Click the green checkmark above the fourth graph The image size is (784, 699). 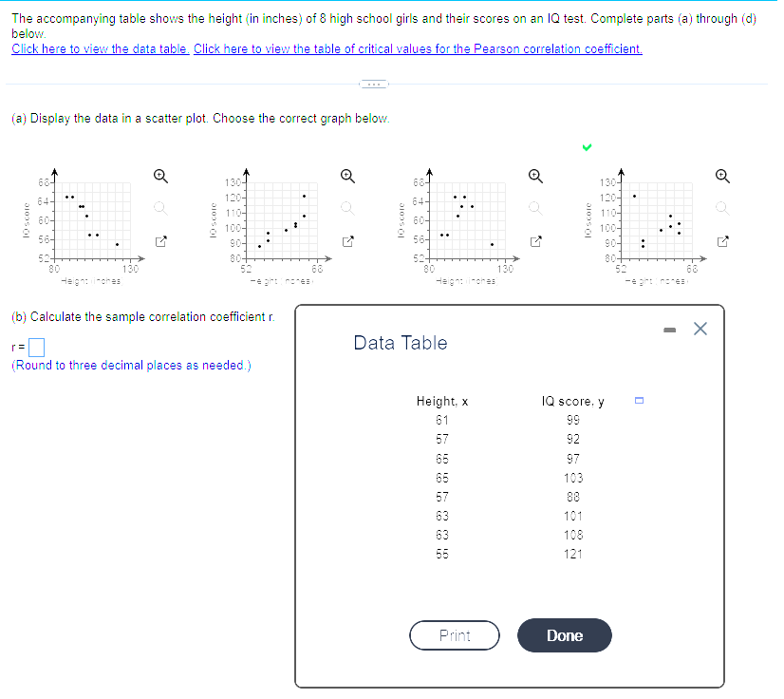click(587, 147)
